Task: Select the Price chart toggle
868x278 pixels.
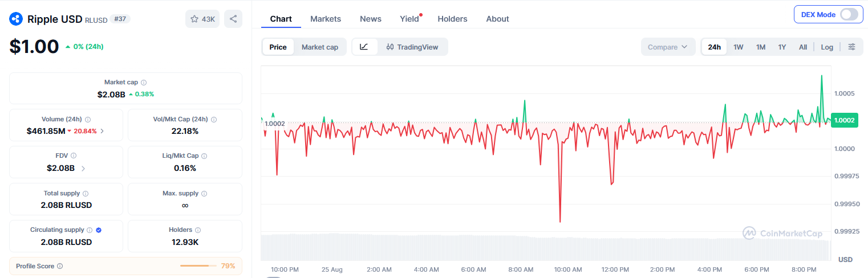Action: tap(278, 47)
